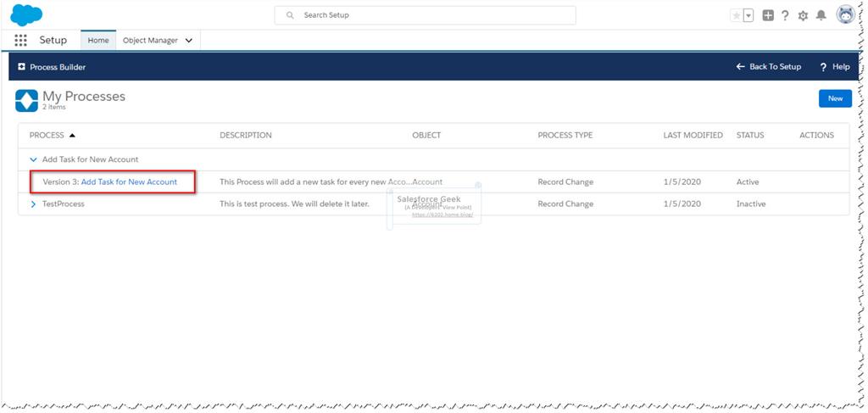Click the My Processes diamond icon
Viewport: 868px width, 413px height.
pyautogui.click(x=26, y=101)
